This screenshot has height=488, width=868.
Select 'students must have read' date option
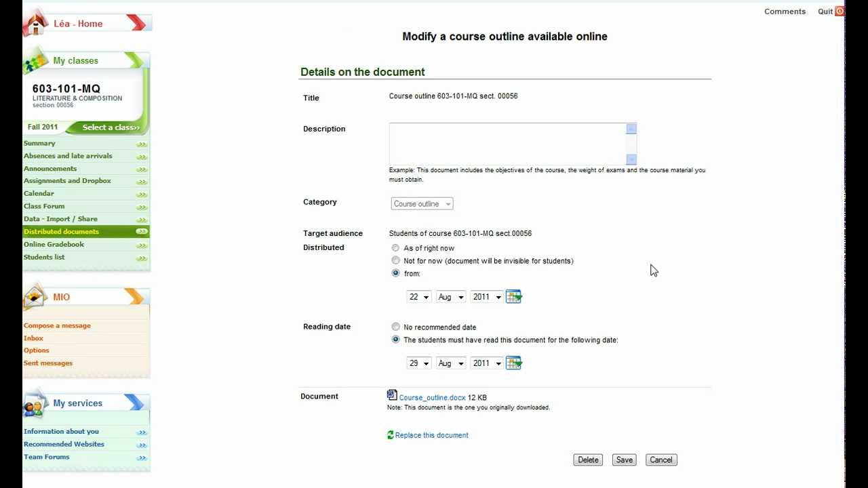(395, 340)
